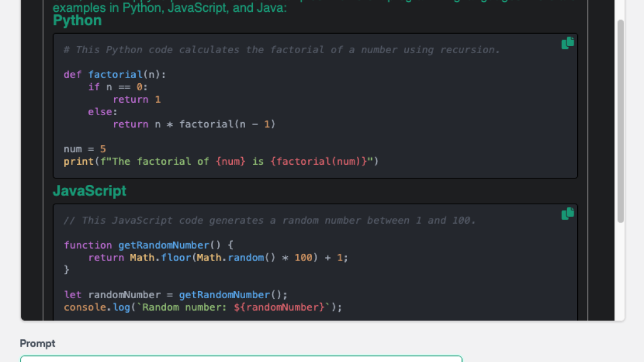The height and width of the screenshot is (362, 644).
Task: Click the console.log statement line
Action: coord(203,307)
